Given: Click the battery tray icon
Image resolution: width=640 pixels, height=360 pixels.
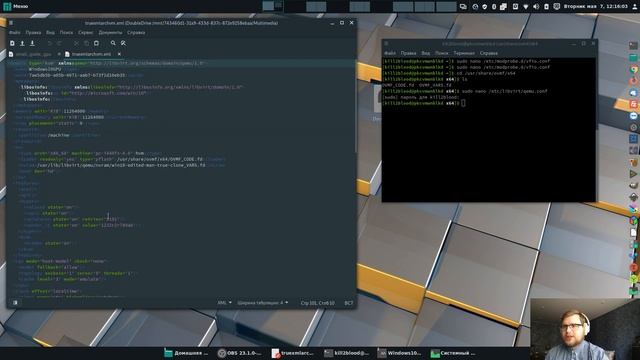Looking at the screenshot, I should 547,7.
